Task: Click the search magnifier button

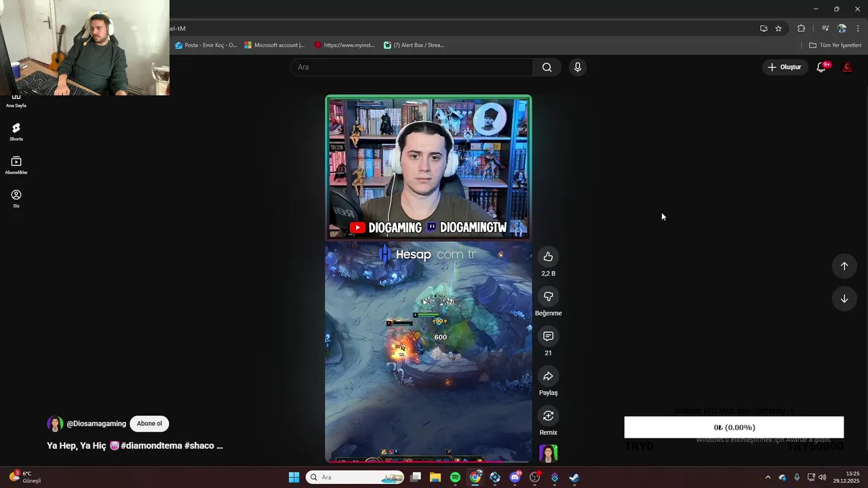Action: point(547,67)
